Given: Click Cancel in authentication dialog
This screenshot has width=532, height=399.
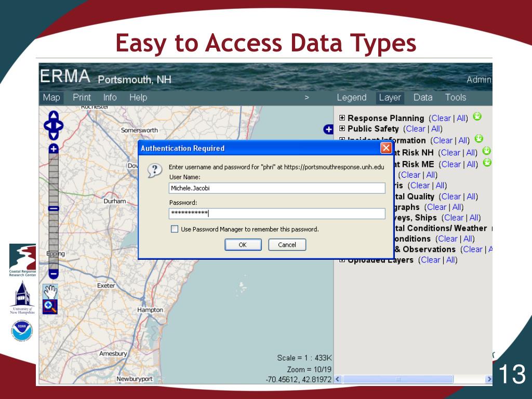Looking at the screenshot, I should [287, 245].
